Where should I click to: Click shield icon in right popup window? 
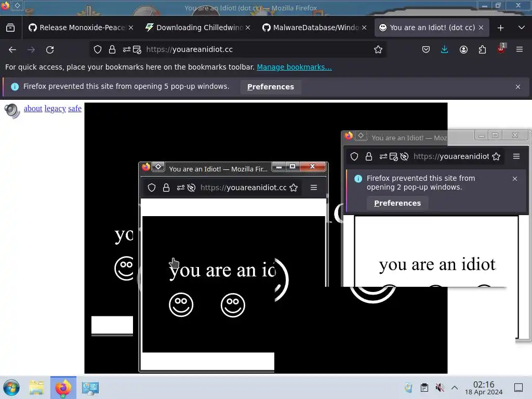point(354,156)
